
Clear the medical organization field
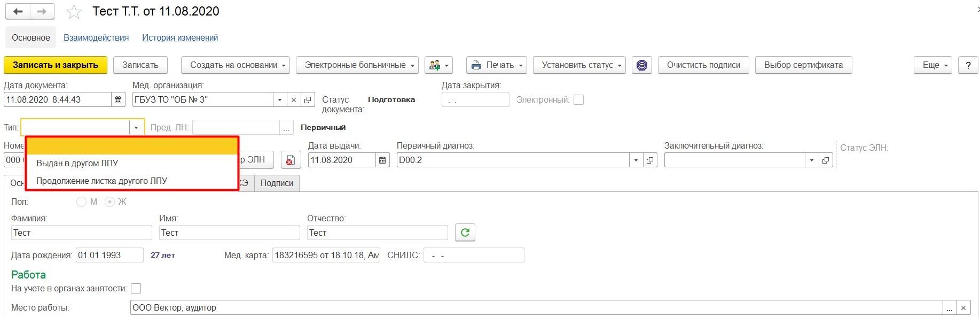pyautogui.click(x=293, y=100)
